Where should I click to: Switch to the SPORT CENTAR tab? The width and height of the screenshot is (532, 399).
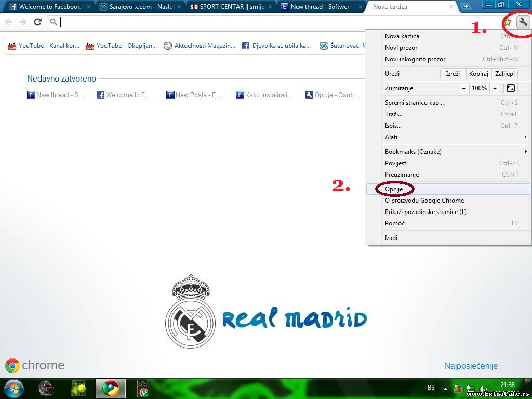(x=231, y=7)
